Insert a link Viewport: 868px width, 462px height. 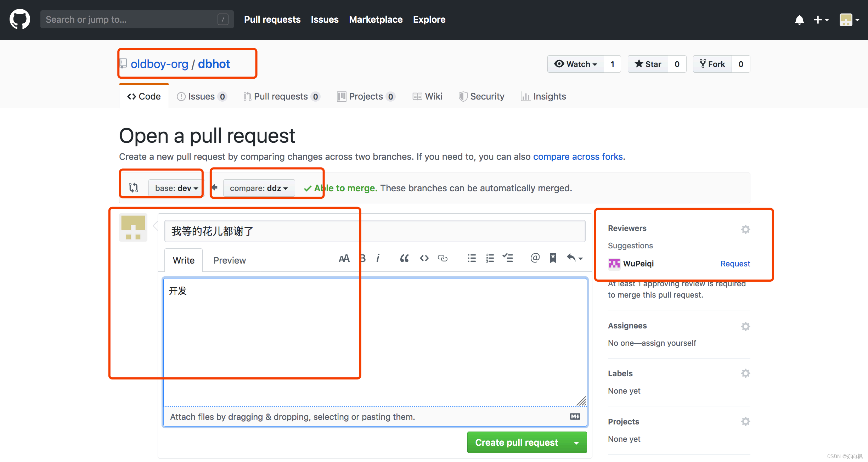(443, 259)
